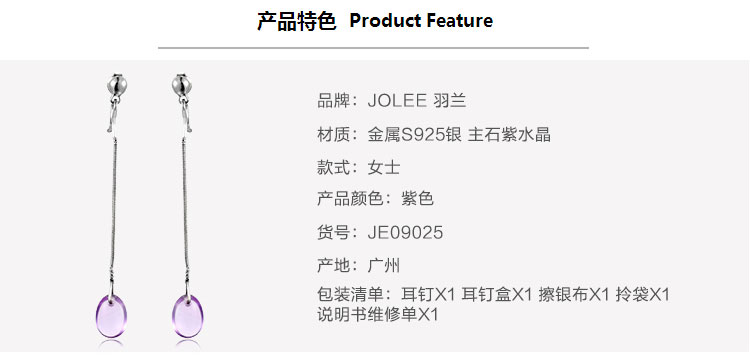The width and height of the screenshot is (750, 363).
Task: Click the 产品特色 heading text
Action: (x=297, y=21)
